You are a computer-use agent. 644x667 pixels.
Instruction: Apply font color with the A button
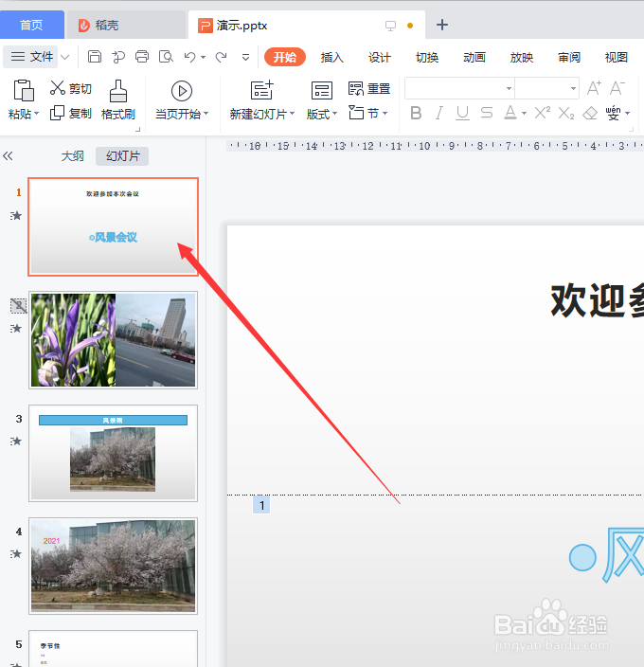[510, 113]
